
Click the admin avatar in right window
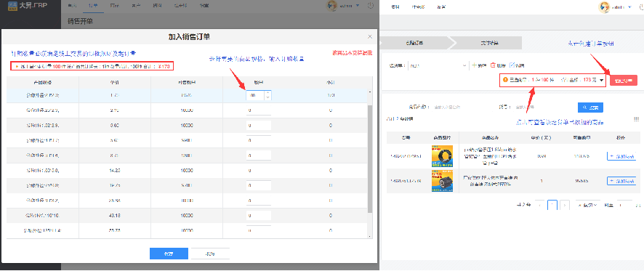(x=604, y=7)
